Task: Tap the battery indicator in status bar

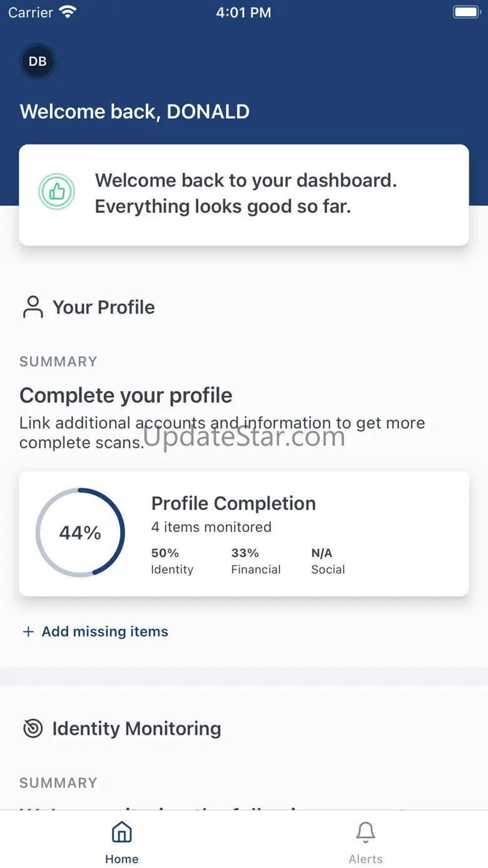Action: click(x=466, y=12)
